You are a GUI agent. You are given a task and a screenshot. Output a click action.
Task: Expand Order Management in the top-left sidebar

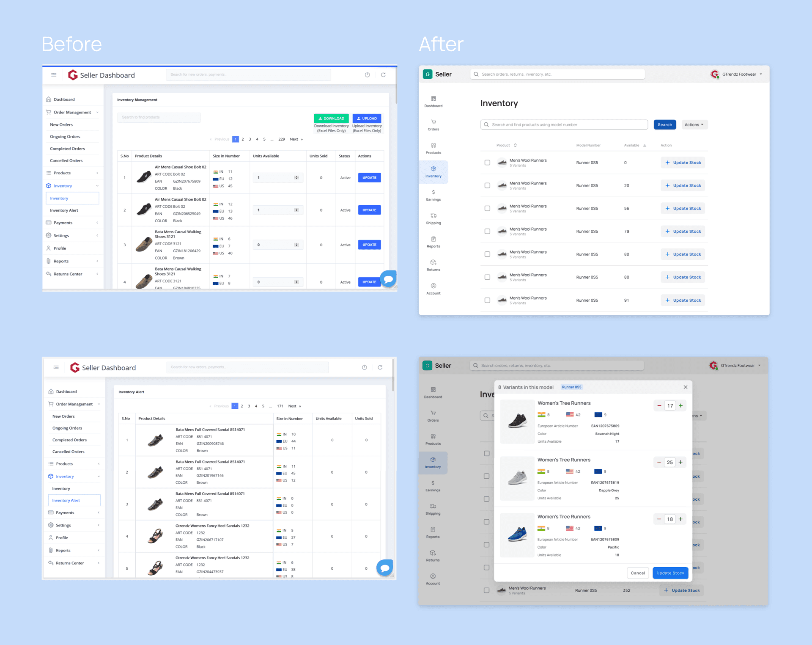72,113
